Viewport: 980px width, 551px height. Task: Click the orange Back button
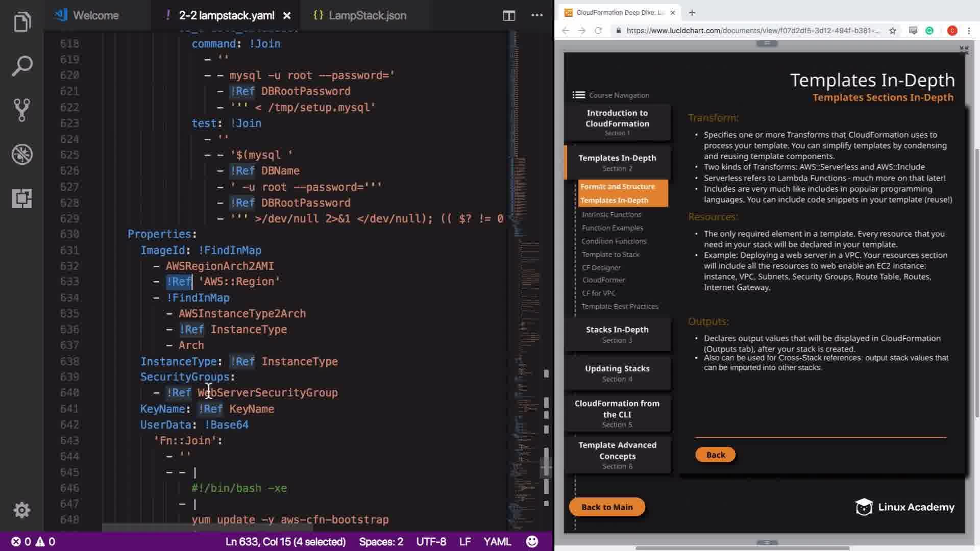[715, 455]
